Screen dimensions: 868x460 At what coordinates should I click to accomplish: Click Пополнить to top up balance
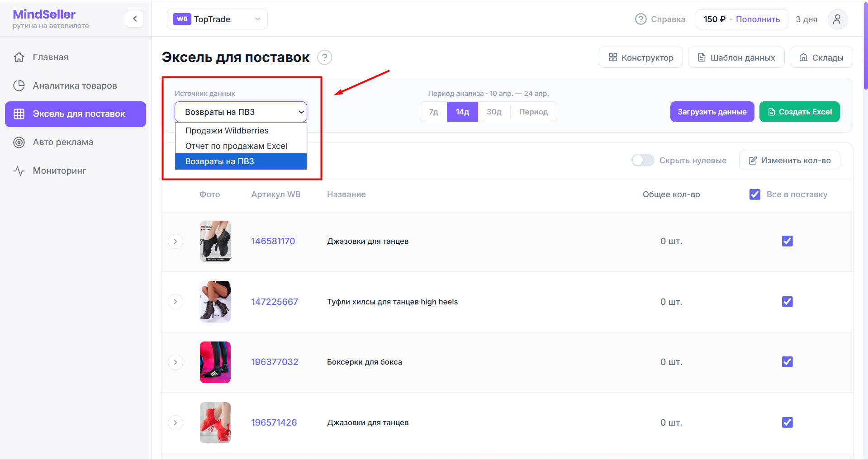click(x=758, y=19)
